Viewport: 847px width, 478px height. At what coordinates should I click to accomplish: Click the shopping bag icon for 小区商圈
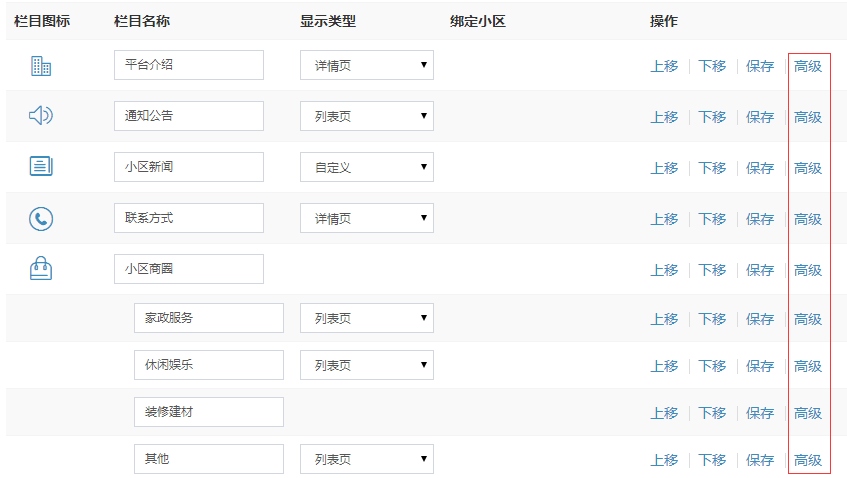(x=41, y=268)
